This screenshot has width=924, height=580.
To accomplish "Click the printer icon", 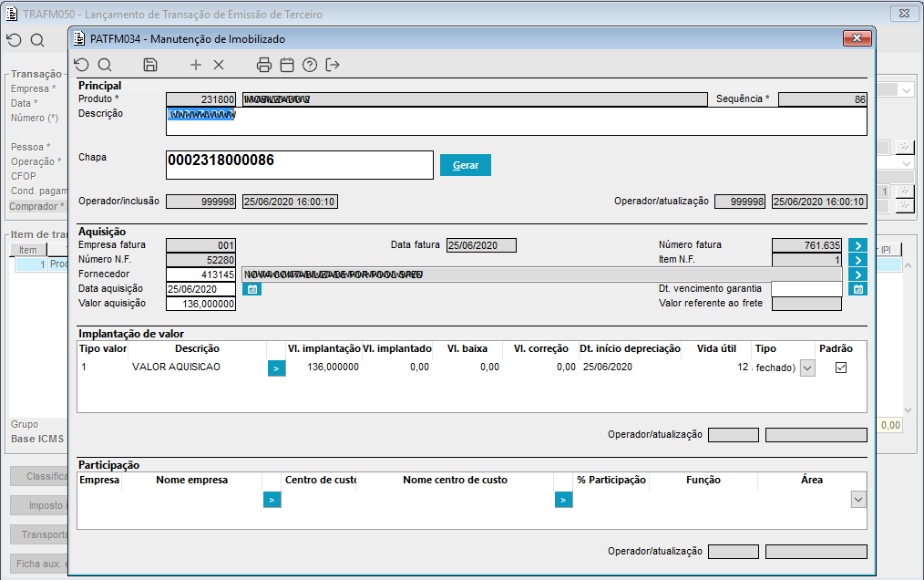I will pos(264,65).
